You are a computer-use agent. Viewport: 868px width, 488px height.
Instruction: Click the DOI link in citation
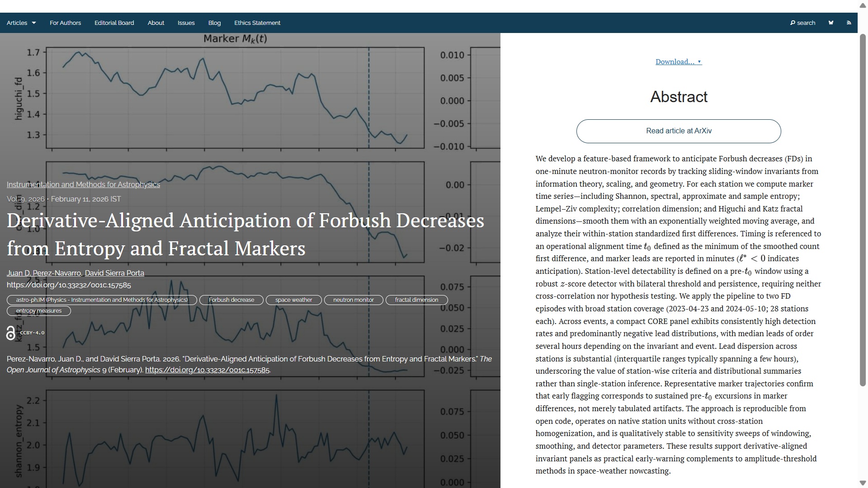click(x=207, y=370)
